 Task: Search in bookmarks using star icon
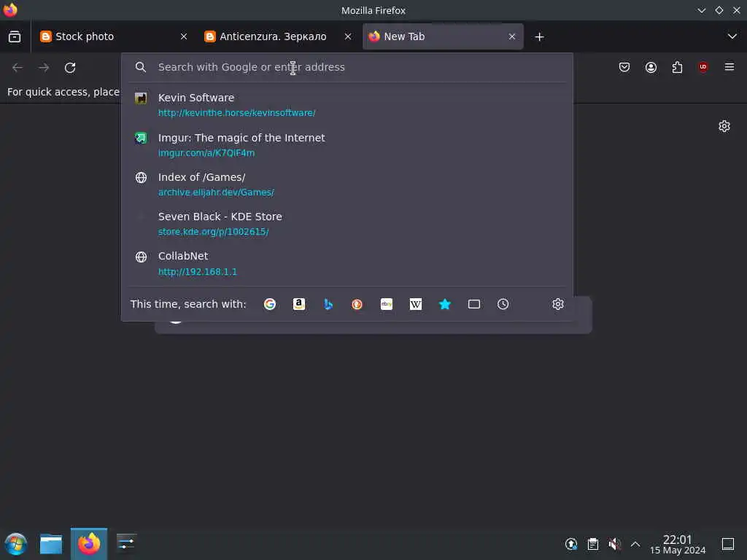coord(444,304)
